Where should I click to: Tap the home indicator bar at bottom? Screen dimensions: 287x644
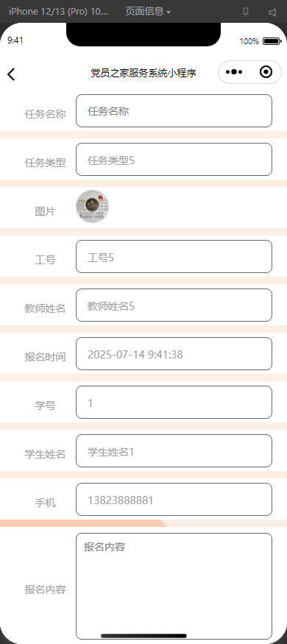[143, 636]
